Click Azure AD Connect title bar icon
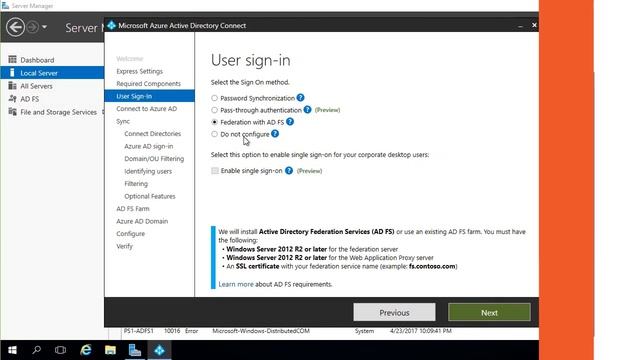Viewport: 640px width, 360px height. tap(111, 25)
